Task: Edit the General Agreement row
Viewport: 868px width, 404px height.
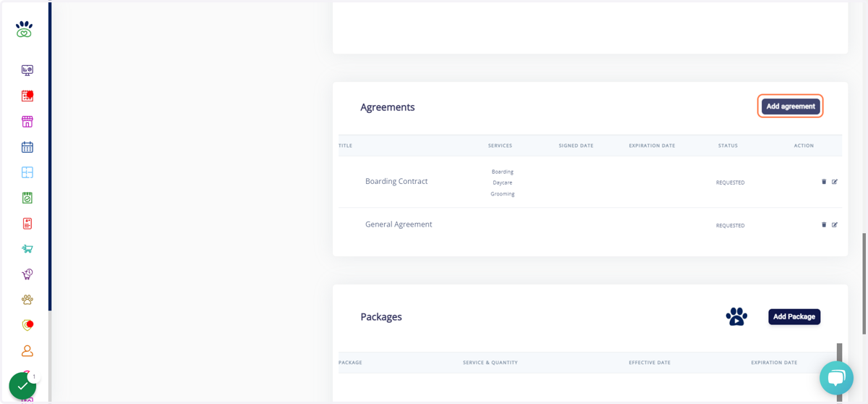Action: (835, 224)
